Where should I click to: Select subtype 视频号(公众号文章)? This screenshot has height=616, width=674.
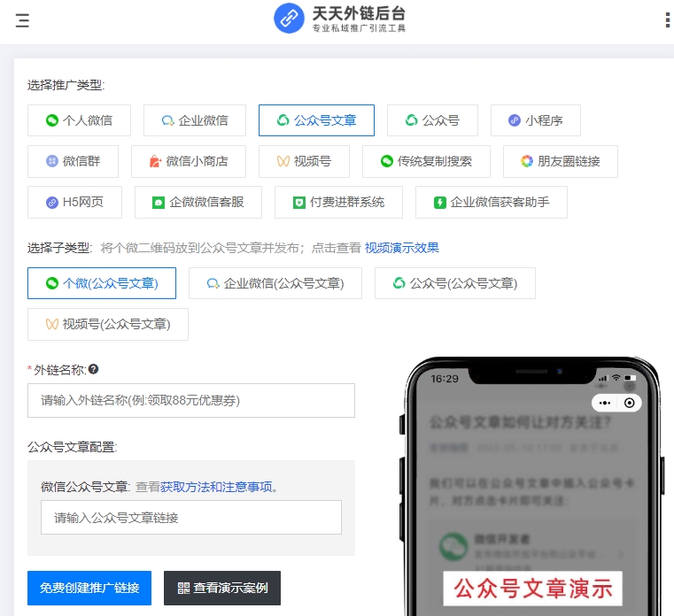pos(108,324)
